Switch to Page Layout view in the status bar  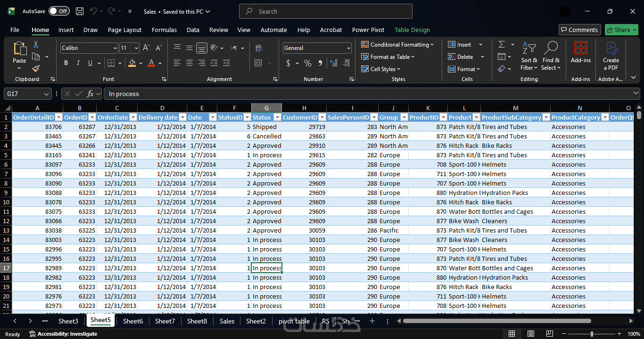530,334
